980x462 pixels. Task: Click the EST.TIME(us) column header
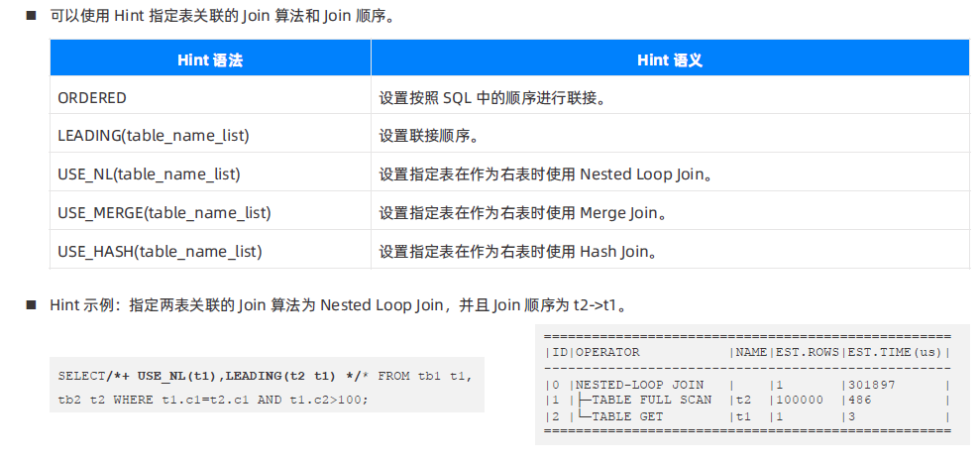[x=895, y=353]
